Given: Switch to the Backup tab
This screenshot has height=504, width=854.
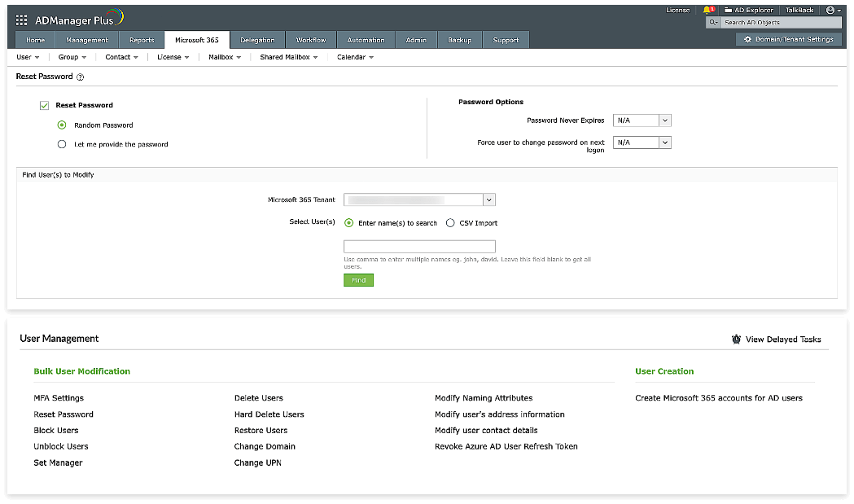Looking at the screenshot, I should (x=460, y=40).
